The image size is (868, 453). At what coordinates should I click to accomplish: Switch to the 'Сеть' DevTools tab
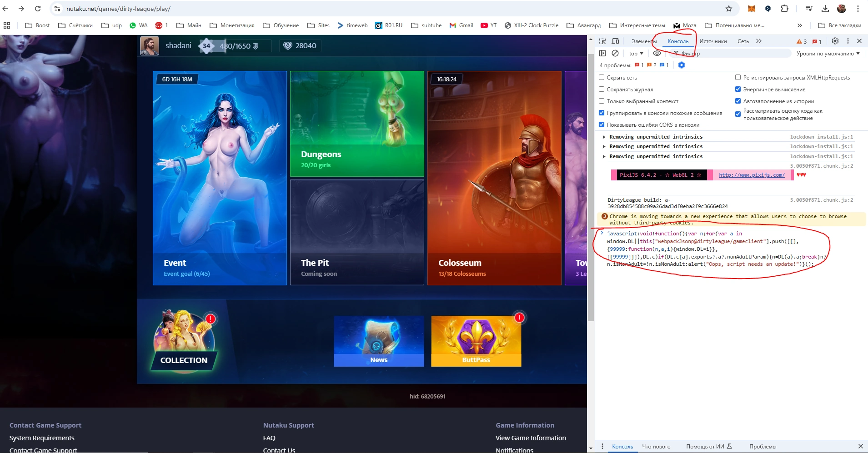coord(743,41)
